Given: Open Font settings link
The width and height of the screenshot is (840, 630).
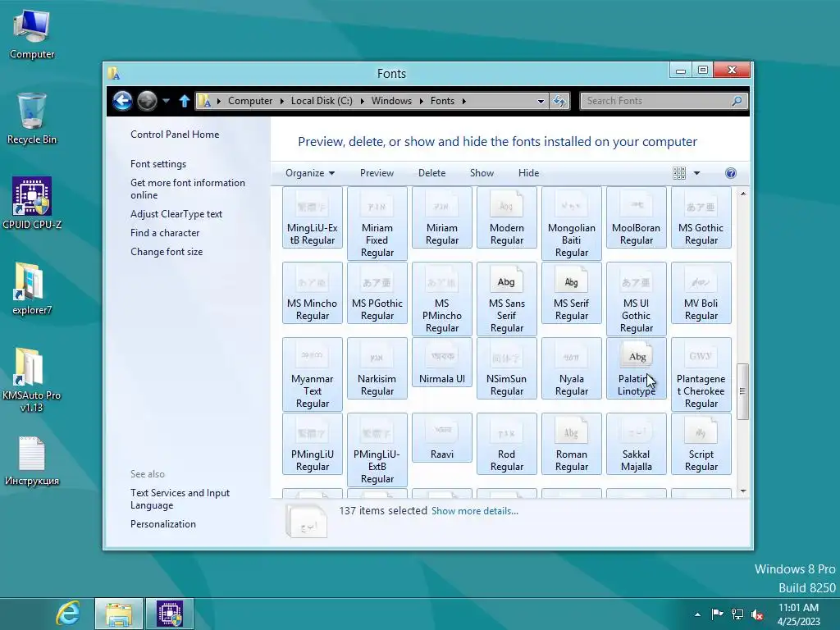Looking at the screenshot, I should tap(158, 164).
